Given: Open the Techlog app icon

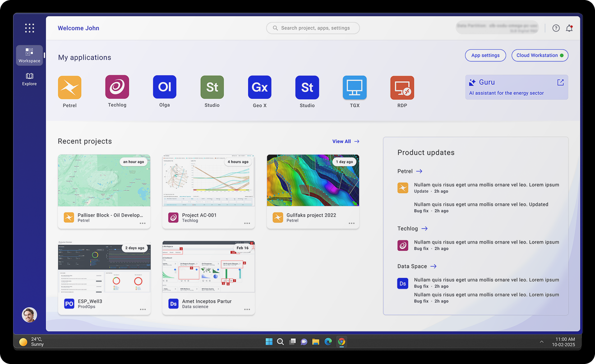Looking at the screenshot, I should 117,87.
